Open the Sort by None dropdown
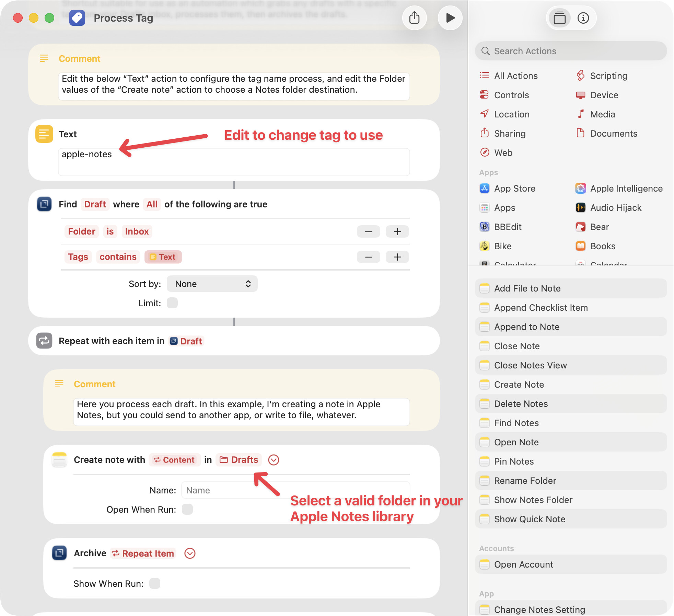 [x=212, y=284]
